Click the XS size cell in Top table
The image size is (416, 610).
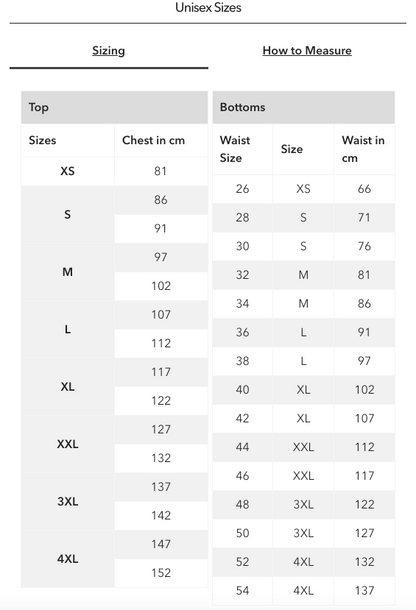tap(68, 171)
